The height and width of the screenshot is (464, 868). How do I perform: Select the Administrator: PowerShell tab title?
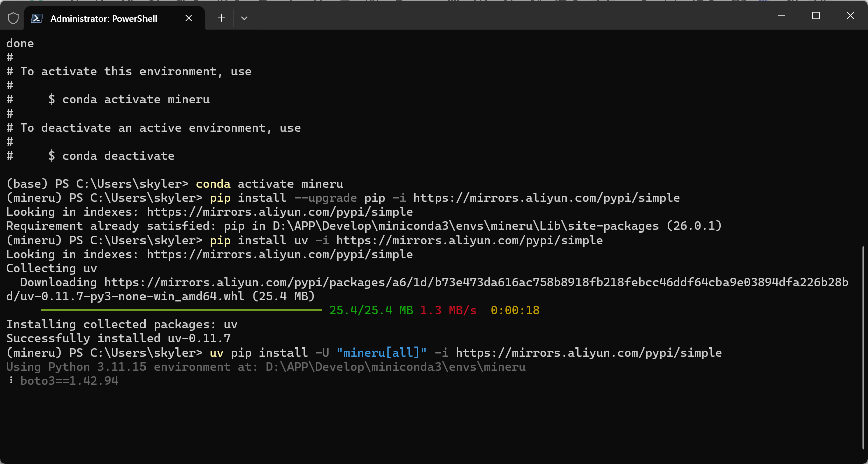[103, 19]
